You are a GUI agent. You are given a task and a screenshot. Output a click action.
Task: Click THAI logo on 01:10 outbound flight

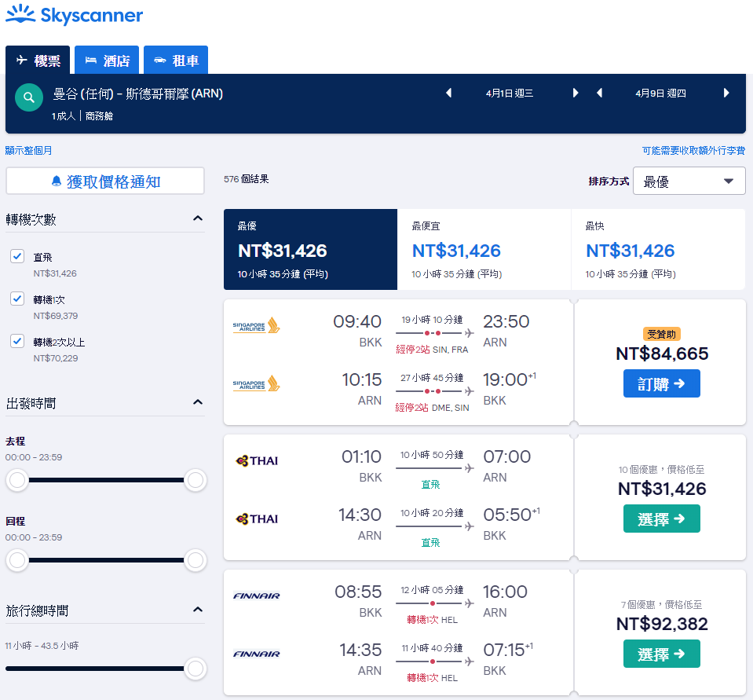[x=257, y=461]
